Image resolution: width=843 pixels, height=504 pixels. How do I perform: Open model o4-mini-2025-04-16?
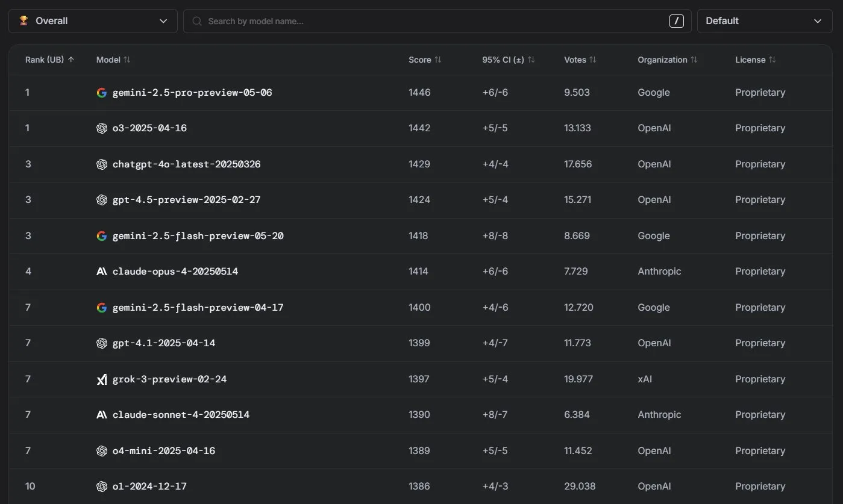[x=164, y=451]
